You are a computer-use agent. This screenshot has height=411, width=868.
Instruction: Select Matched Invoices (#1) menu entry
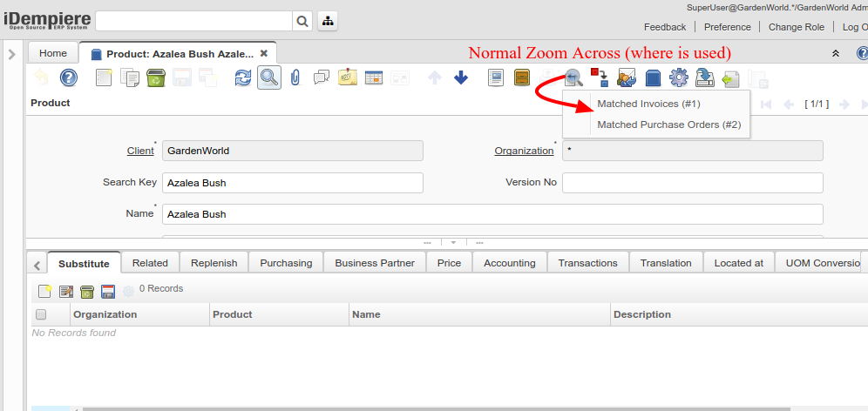[x=648, y=104]
